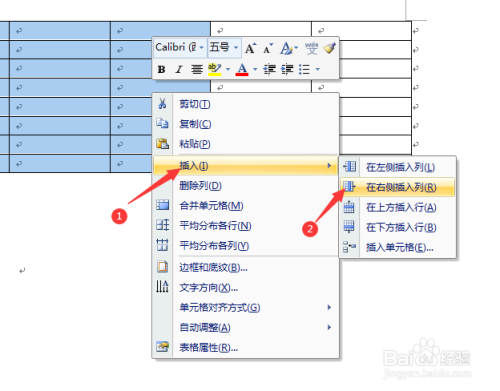500x391 pixels.
Task: Click the insert column left icon
Action: tap(349, 167)
